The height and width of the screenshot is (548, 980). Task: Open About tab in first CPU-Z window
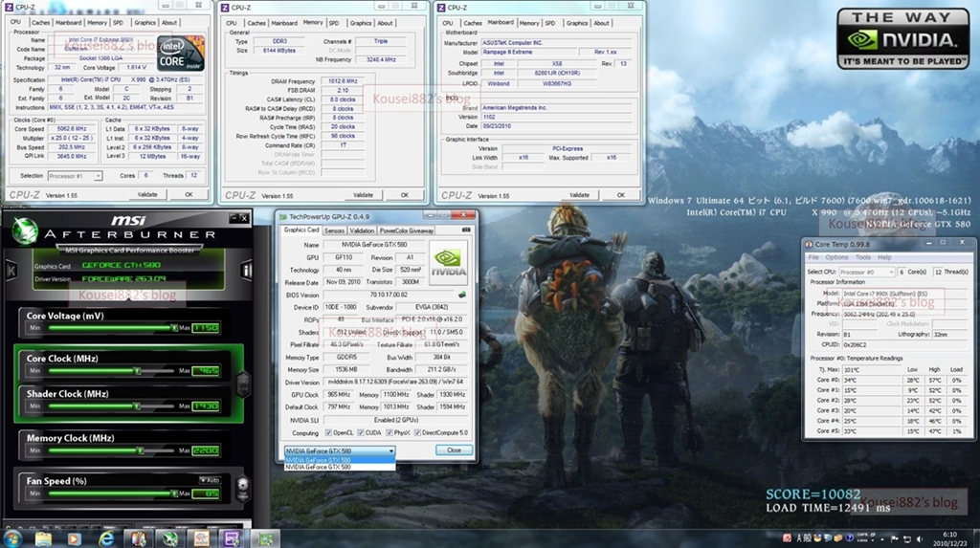tap(169, 23)
